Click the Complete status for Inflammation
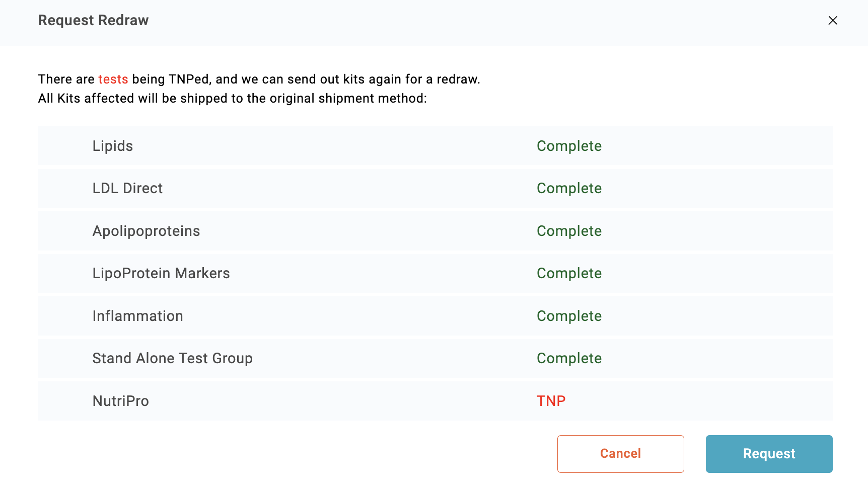 click(x=569, y=316)
